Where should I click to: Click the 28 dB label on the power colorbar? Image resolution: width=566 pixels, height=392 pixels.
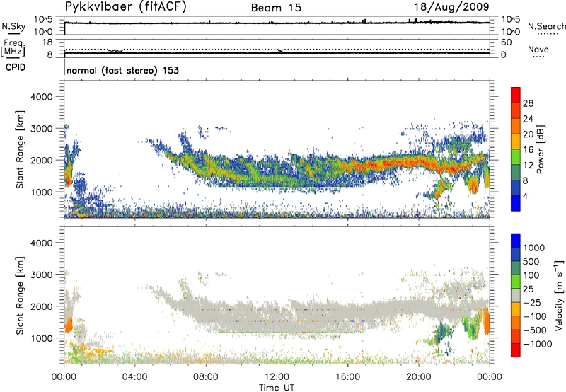click(528, 103)
